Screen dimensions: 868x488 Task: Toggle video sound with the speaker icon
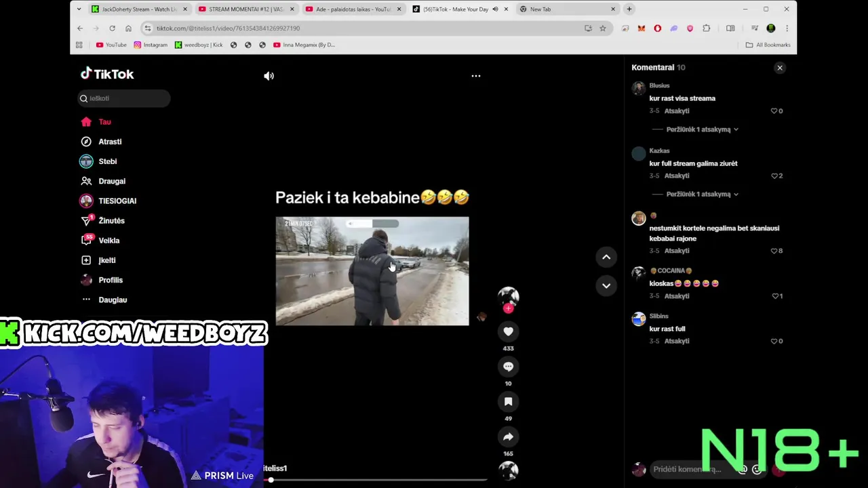269,76
